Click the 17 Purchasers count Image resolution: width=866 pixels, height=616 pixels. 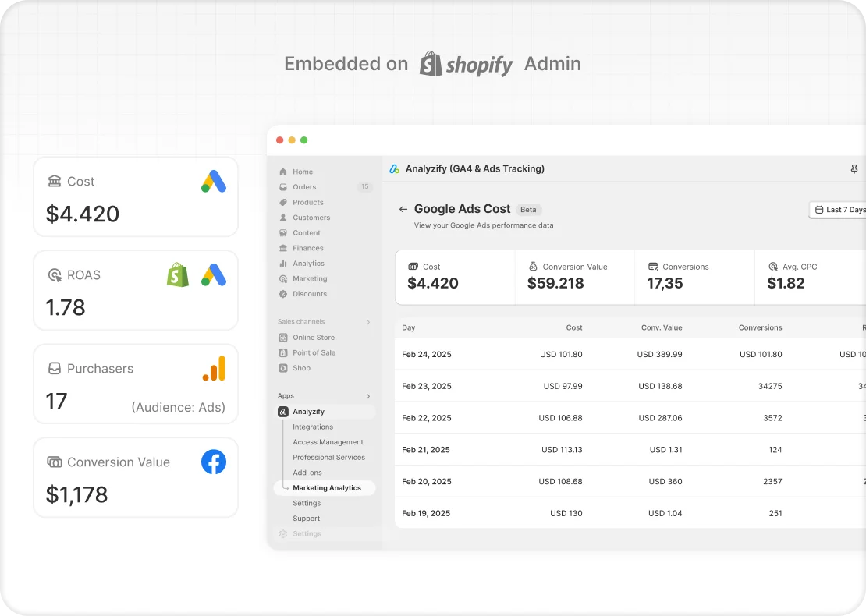[x=56, y=402]
